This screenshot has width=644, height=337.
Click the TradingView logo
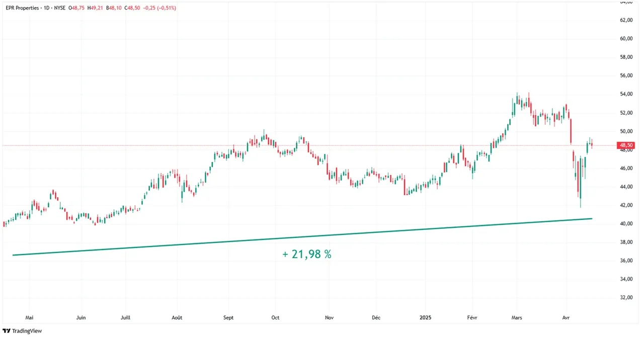click(x=22, y=330)
